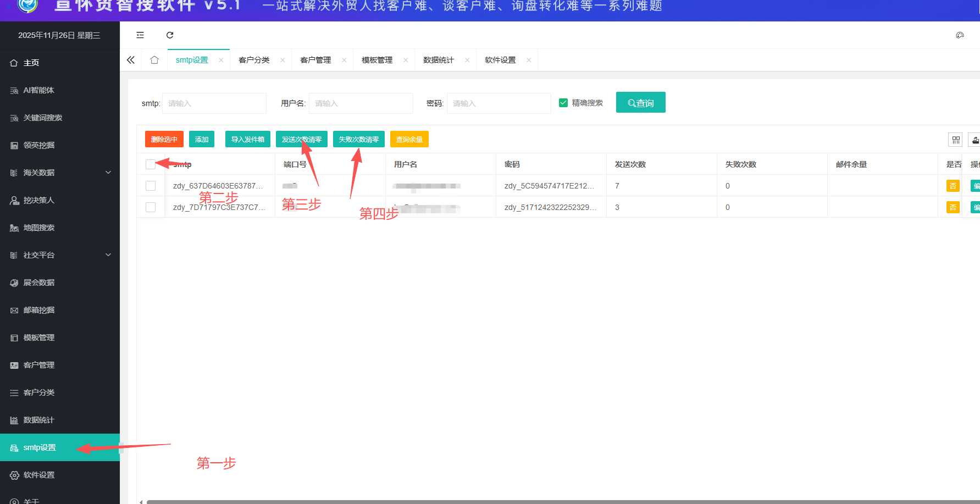Click the smtp search input field
The height and width of the screenshot is (504, 980).
(x=214, y=103)
